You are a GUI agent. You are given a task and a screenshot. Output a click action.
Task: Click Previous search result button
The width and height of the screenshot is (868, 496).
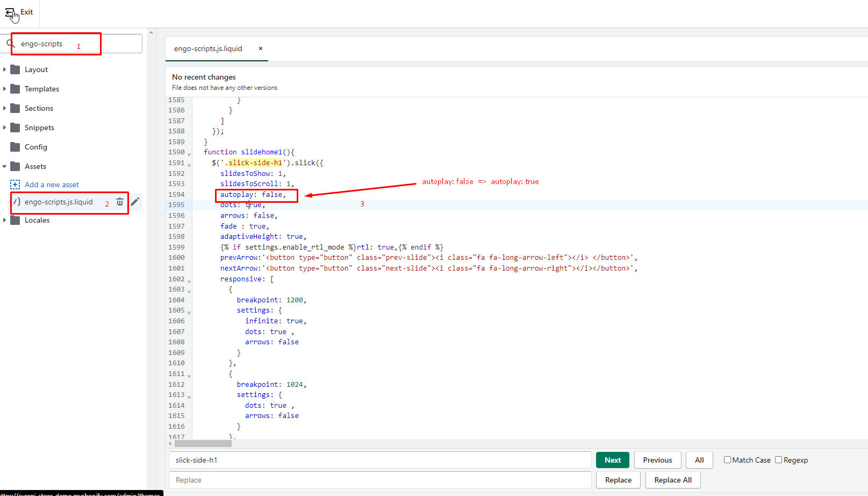(657, 460)
